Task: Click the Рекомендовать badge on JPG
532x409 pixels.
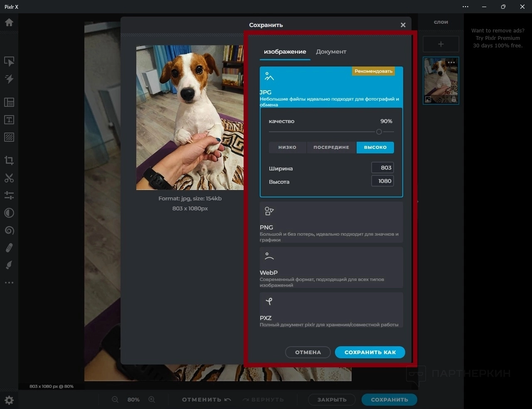Action: click(x=373, y=71)
